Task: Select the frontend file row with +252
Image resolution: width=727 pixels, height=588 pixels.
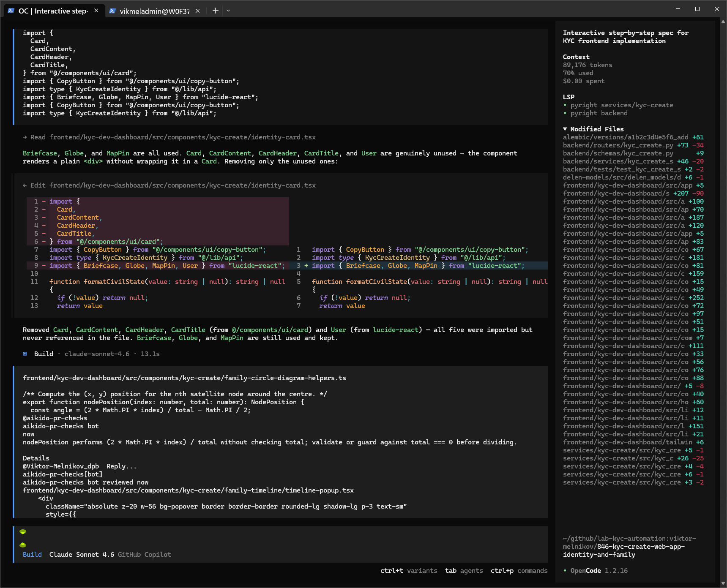Action: pos(633,298)
